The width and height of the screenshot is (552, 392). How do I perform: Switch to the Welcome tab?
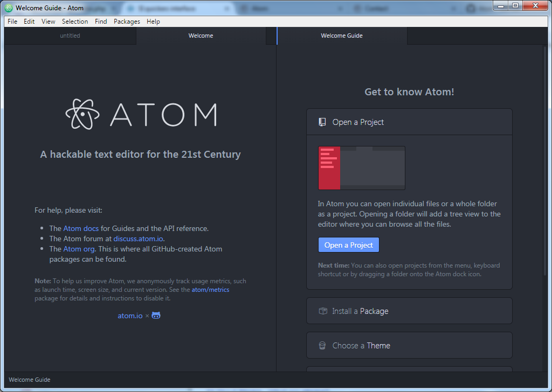coord(201,35)
